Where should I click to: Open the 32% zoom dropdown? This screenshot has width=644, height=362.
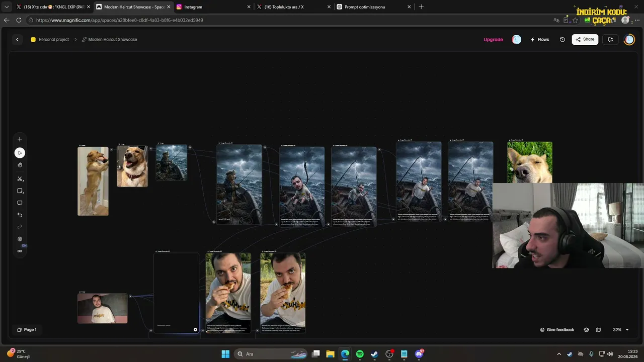(620, 330)
